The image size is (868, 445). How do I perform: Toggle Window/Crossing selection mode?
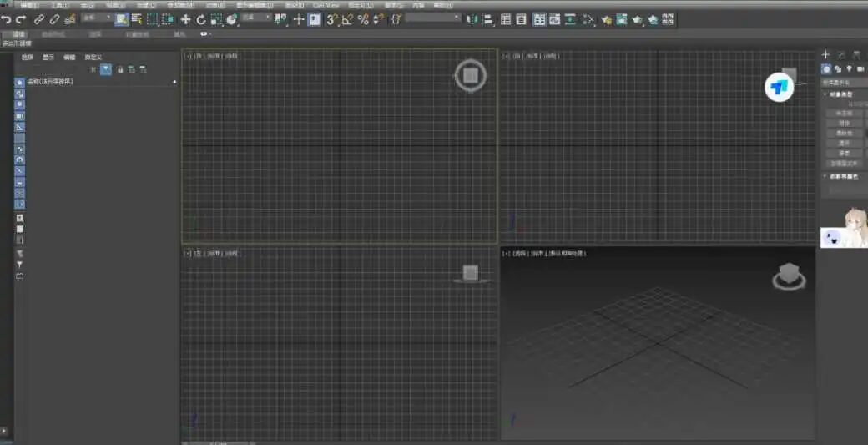(x=168, y=20)
